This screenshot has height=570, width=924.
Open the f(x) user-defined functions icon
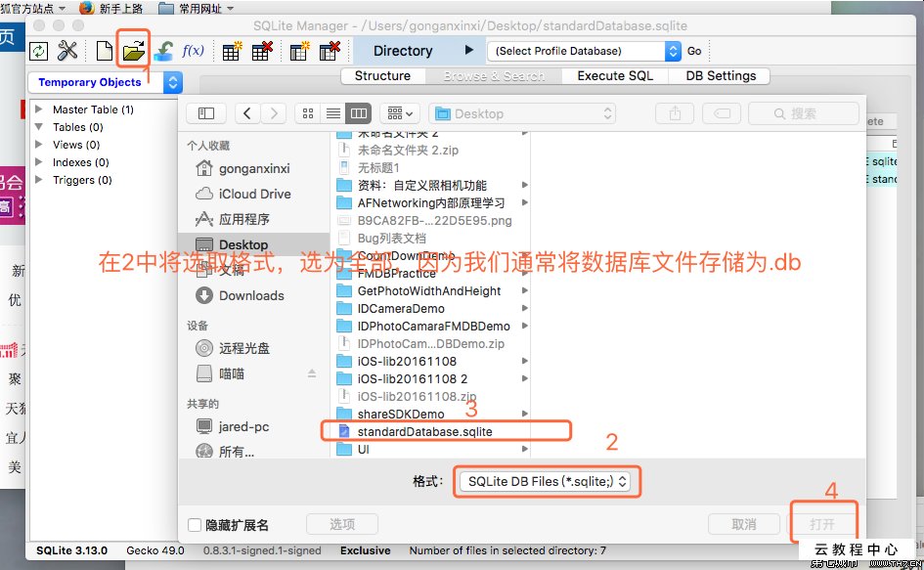pos(194,49)
